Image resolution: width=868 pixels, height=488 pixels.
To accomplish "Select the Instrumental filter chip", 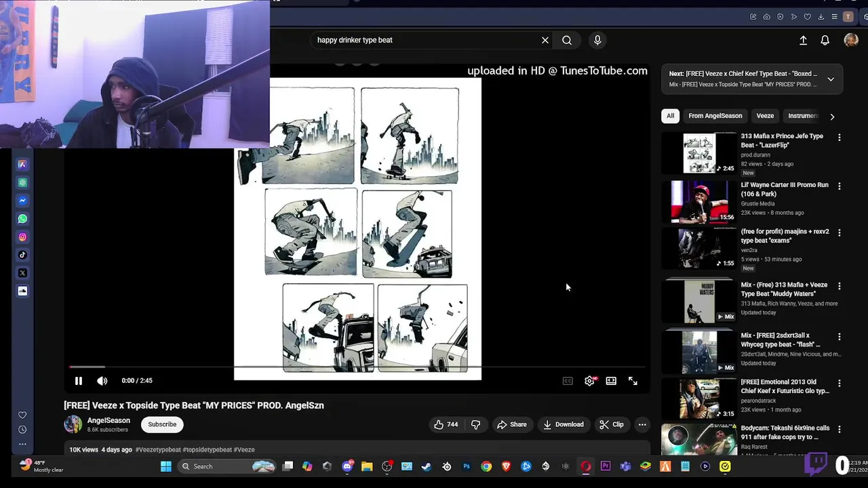I will (803, 116).
